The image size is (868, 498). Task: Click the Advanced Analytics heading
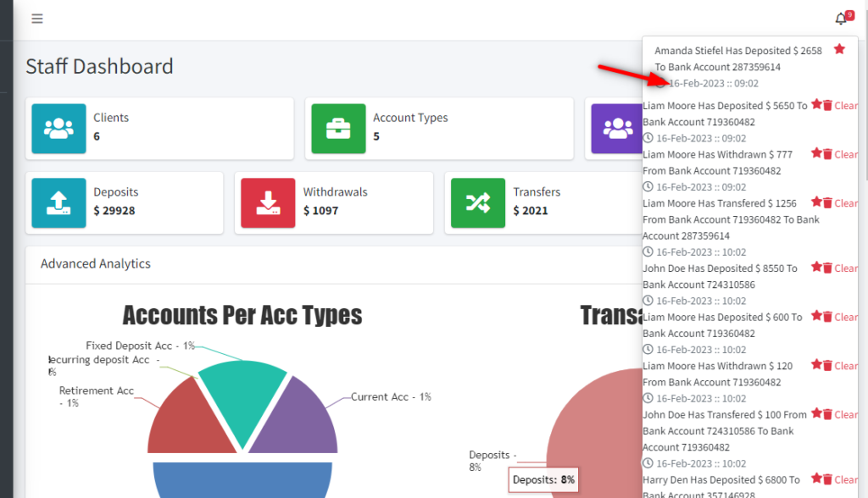[95, 263]
